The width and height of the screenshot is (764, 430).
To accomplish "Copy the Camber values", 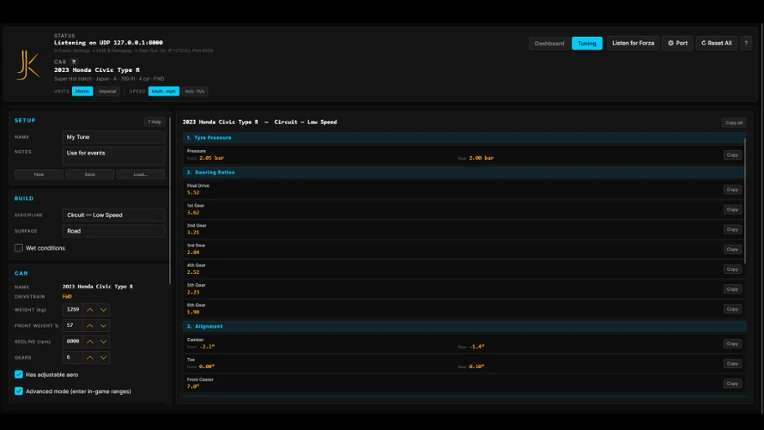I will point(732,344).
